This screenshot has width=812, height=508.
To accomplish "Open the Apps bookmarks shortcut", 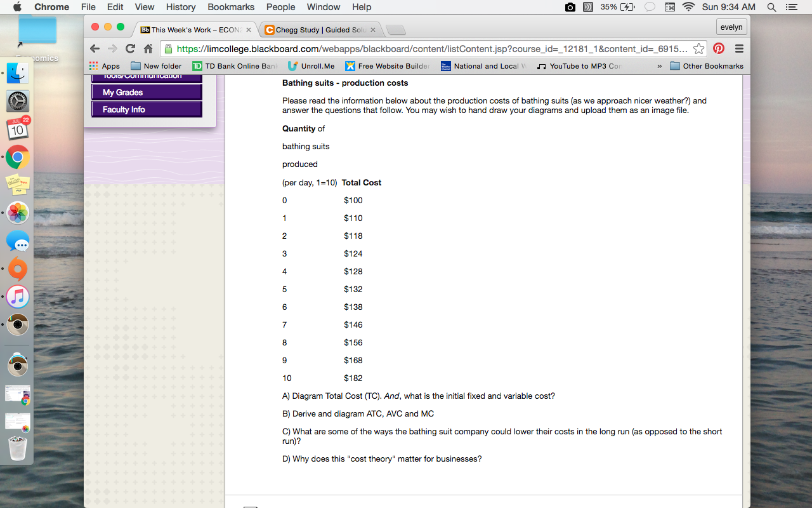I will tap(105, 66).
